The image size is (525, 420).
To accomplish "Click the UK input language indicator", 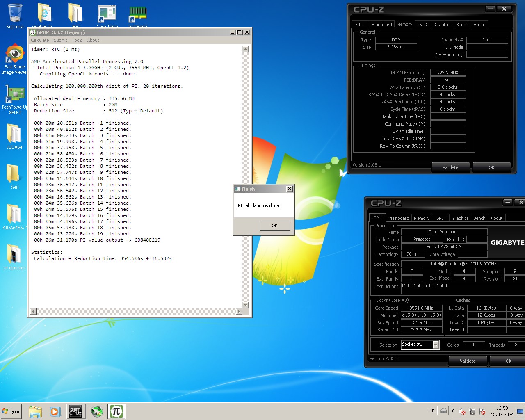I will click(x=431, y=411).
